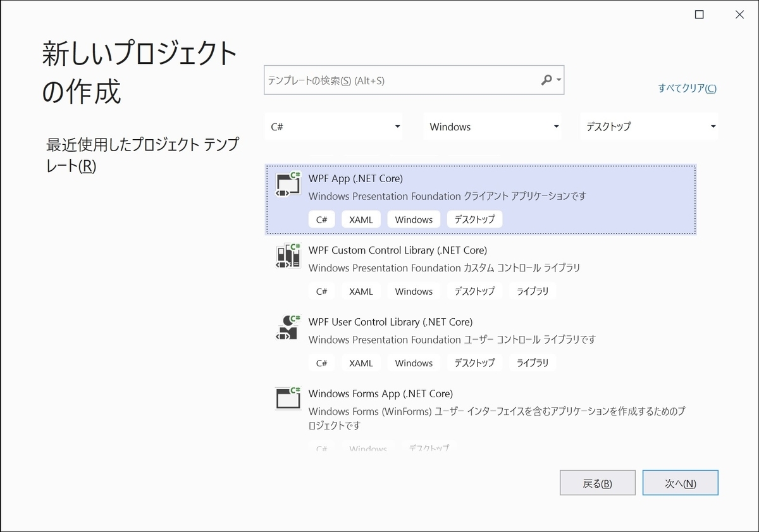759x532 pixels.
Task: Close the new project dialog
Action: click(x=739, y=15)
